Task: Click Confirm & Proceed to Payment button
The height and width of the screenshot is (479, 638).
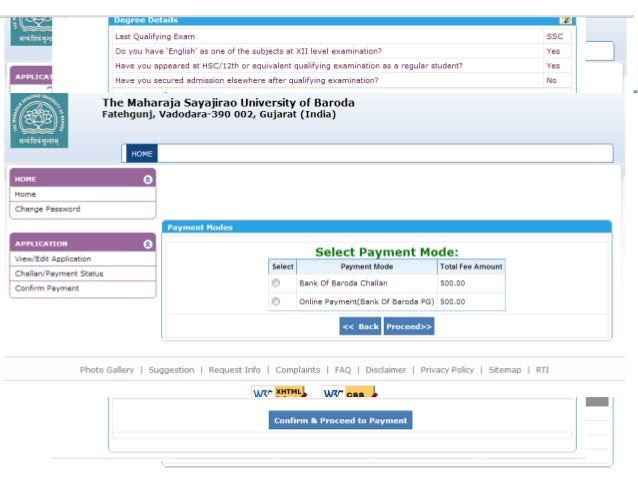Action: [x=340, y=420]
